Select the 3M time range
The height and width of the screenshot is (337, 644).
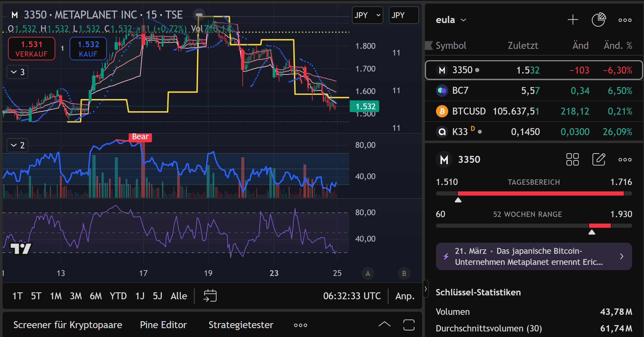76,296
